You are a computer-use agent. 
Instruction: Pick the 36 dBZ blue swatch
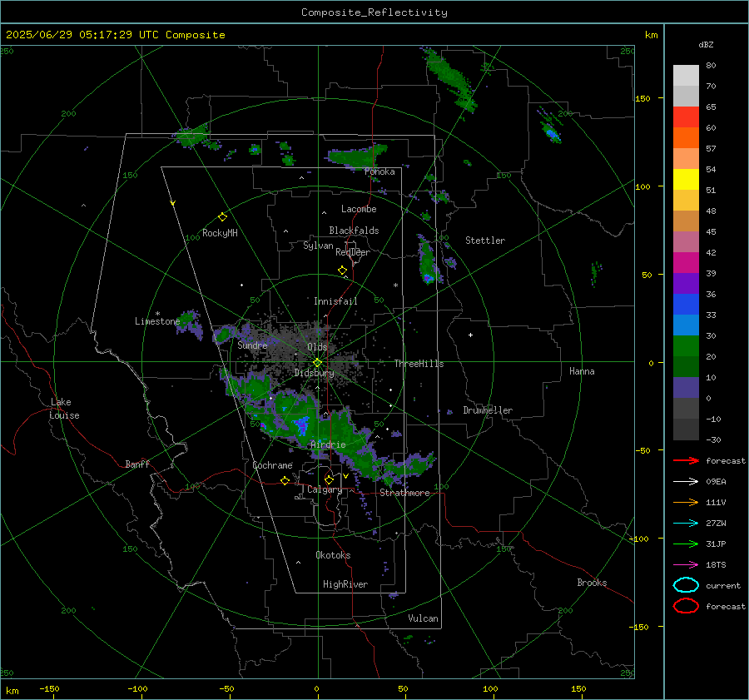pyautogui.click(x=686, y=304)
